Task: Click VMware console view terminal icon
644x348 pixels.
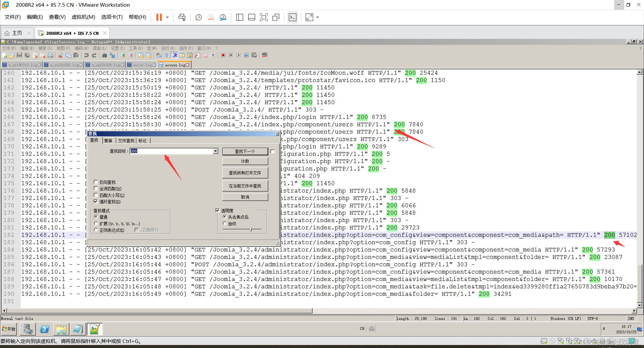Action: 292,17
